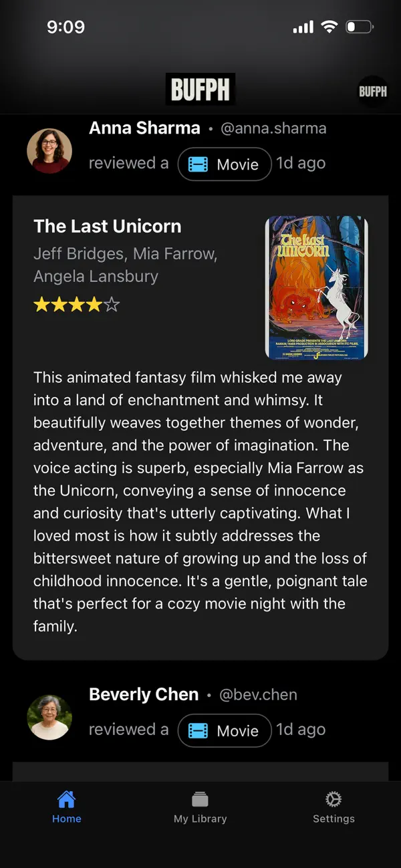Screen dimensions: 401x868
Task: Tap the center BUFPH logo
Action: pos(200,89)
